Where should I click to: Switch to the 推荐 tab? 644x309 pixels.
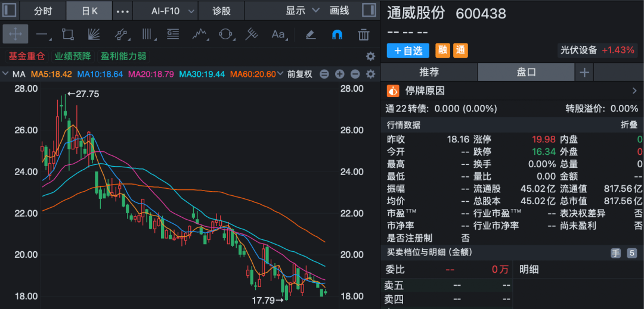[x=429, y=72]
